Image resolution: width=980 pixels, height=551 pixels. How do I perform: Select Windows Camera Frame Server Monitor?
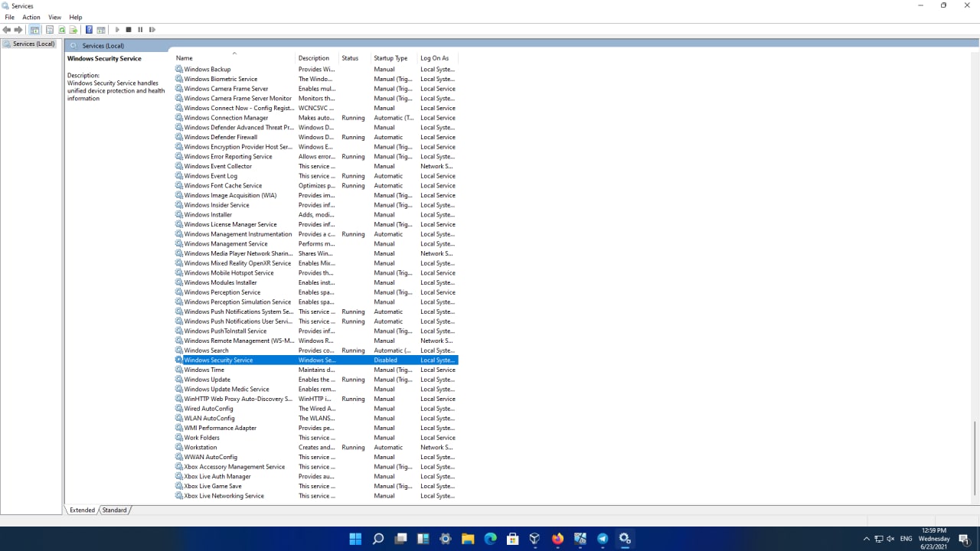237,99
